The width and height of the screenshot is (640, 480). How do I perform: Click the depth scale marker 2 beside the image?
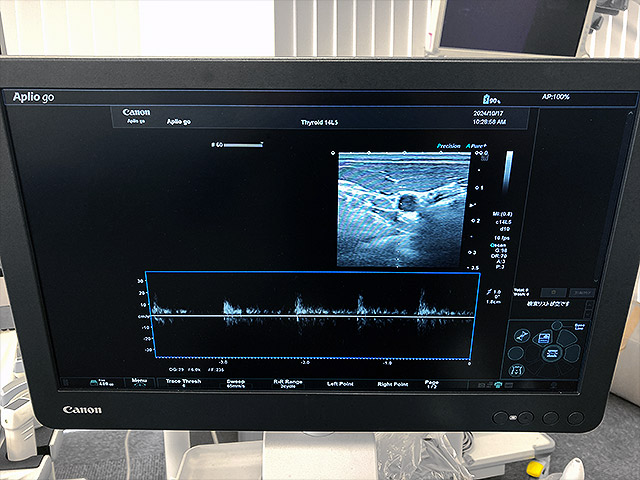476,221
